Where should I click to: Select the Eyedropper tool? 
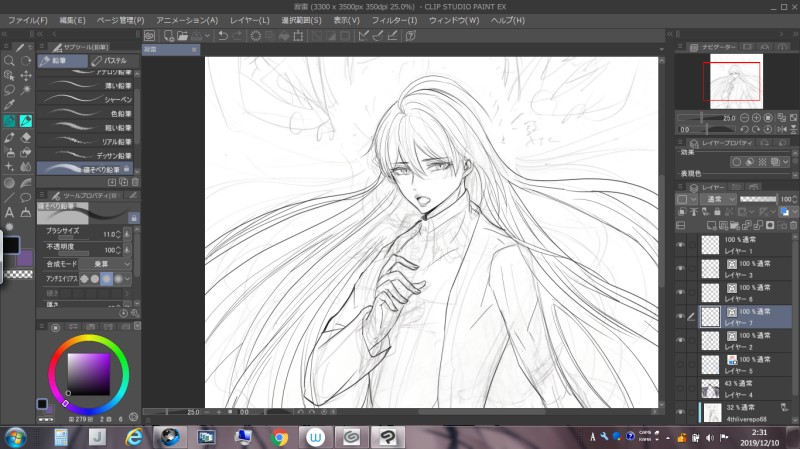pyautogui.click(x=9, y=105)
